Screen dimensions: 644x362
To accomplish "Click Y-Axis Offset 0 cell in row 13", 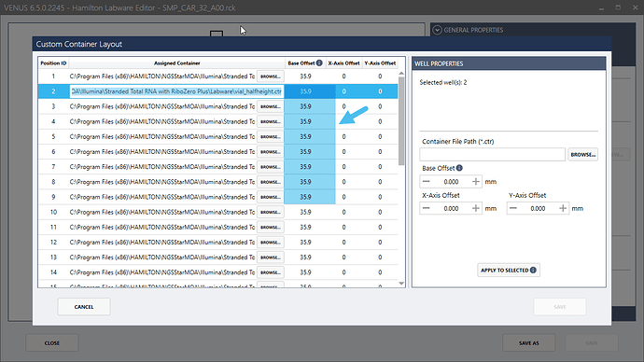I will 380,258.
